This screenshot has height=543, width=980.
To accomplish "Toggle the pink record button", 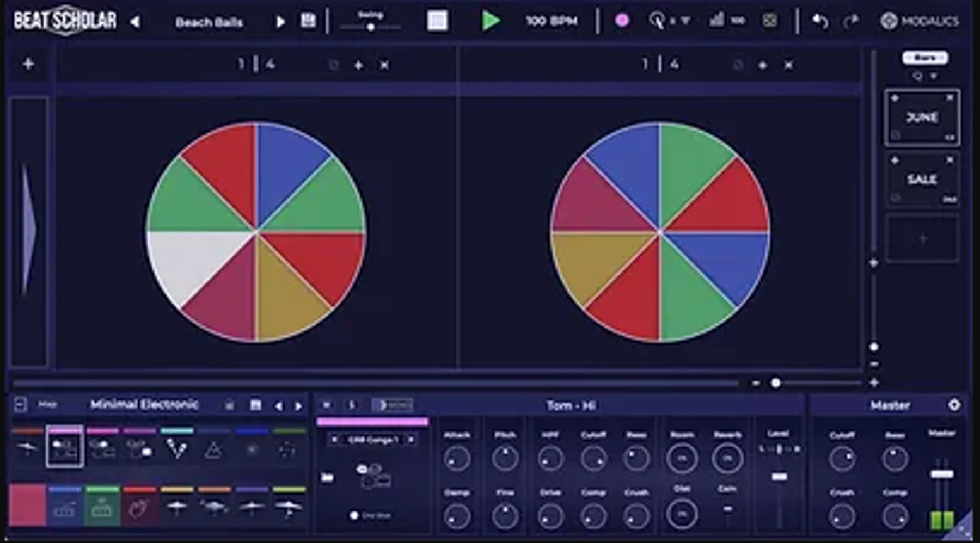I will [622, 21].
